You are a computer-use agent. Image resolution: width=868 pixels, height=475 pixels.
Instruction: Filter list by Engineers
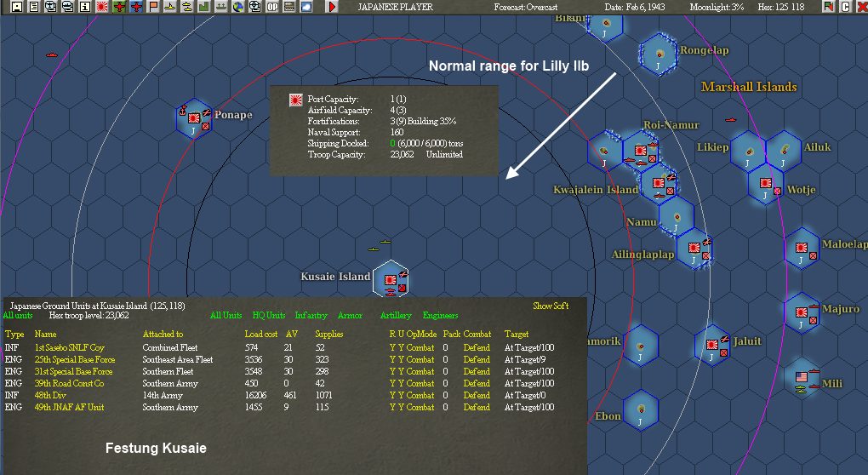coord(440,315)
